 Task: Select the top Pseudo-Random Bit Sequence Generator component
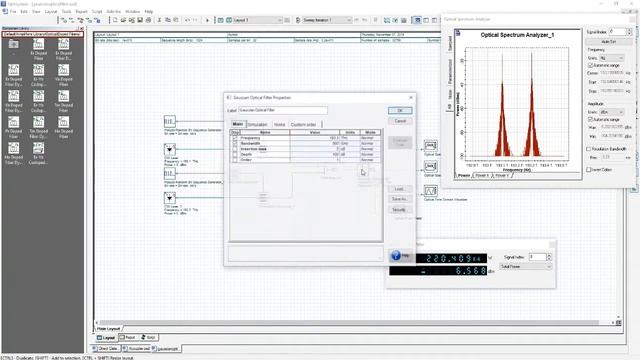point(170,121)
